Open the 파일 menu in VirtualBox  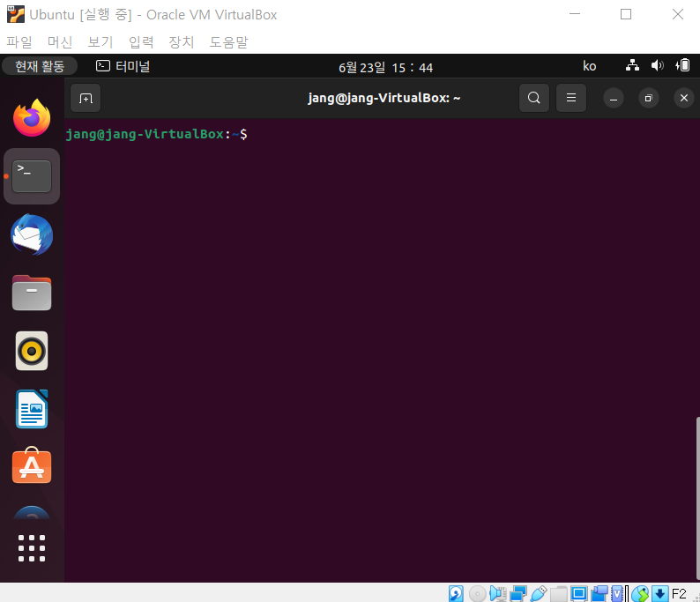(x=19, y=42)
